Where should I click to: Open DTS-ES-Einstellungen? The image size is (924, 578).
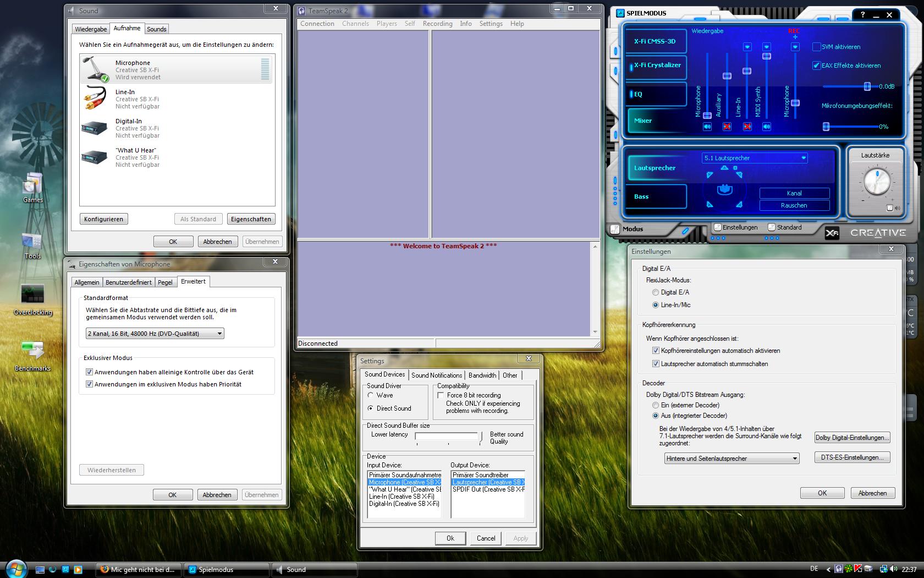pyautogui.click(x=852, y=457)
